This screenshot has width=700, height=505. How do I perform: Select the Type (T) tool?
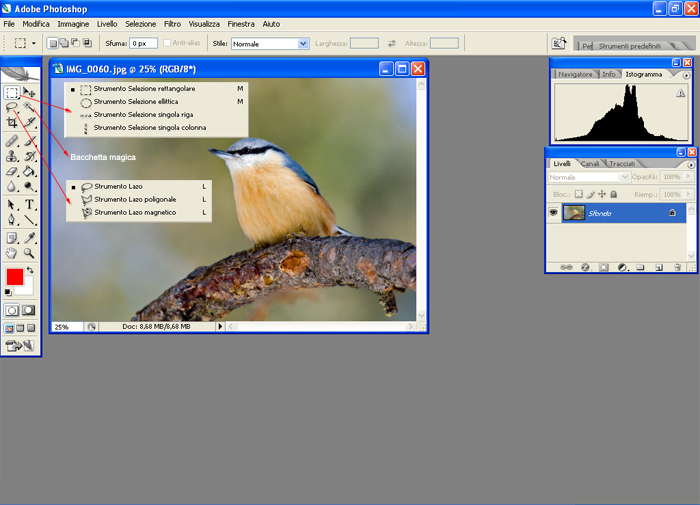pyautogui.click(x=30, y=204)
